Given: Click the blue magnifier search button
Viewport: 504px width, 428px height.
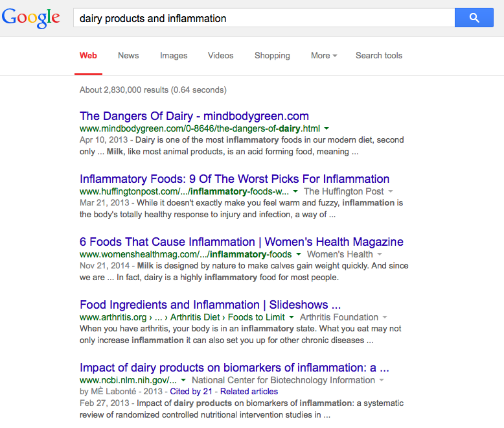Looking at the screenshot, I should (474, 18).
